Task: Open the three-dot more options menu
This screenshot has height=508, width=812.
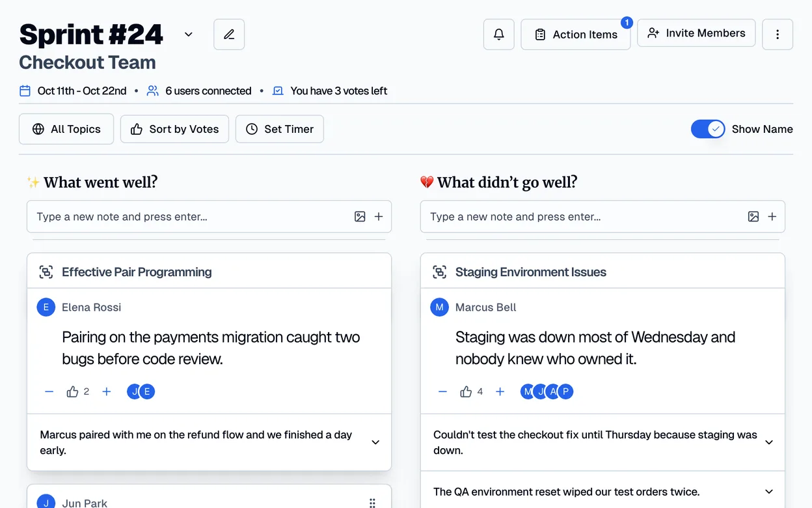Action: pos(778,35)
